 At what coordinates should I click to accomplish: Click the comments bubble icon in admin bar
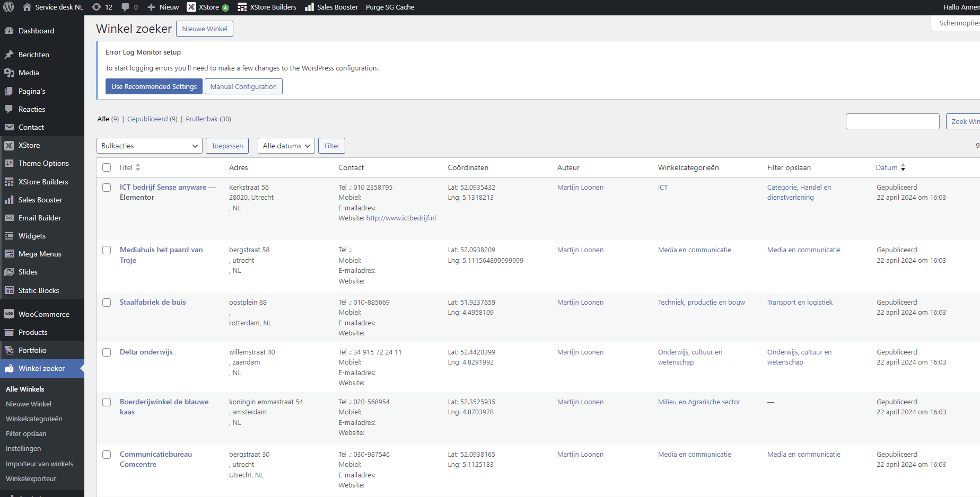(x=126, y=7)
